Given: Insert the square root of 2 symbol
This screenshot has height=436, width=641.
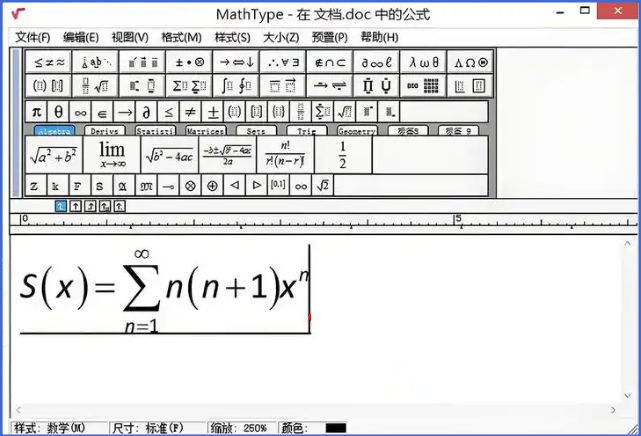Looking at the screenshot, I should point(323,186).
